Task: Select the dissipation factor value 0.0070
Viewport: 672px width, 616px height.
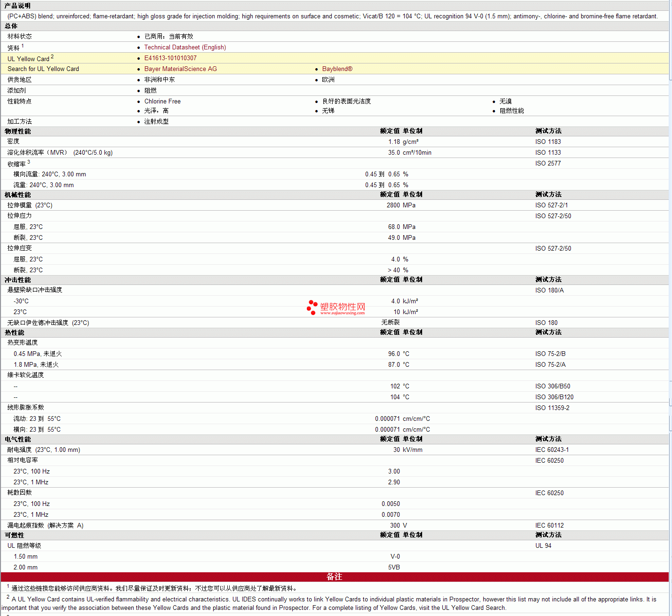Action: coord(391,515)
